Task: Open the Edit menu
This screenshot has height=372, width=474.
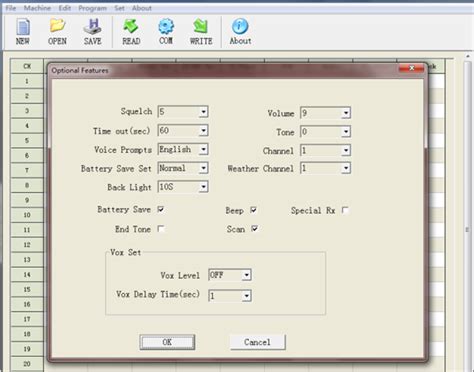Action: [65, 8]
